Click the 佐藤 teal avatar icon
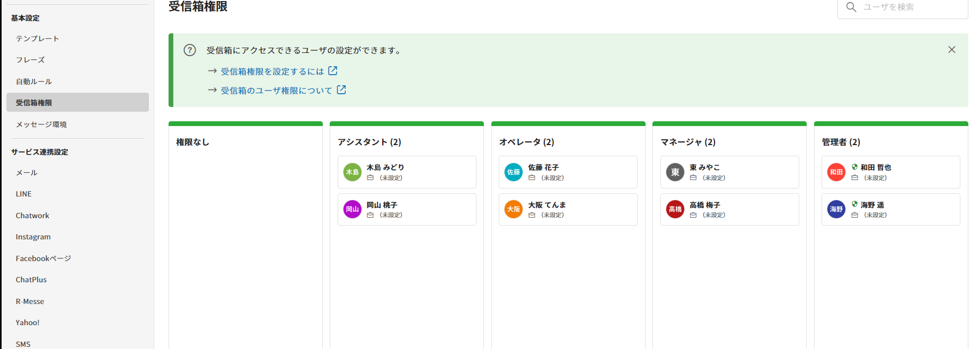980x349 pixels. (513, 172)
